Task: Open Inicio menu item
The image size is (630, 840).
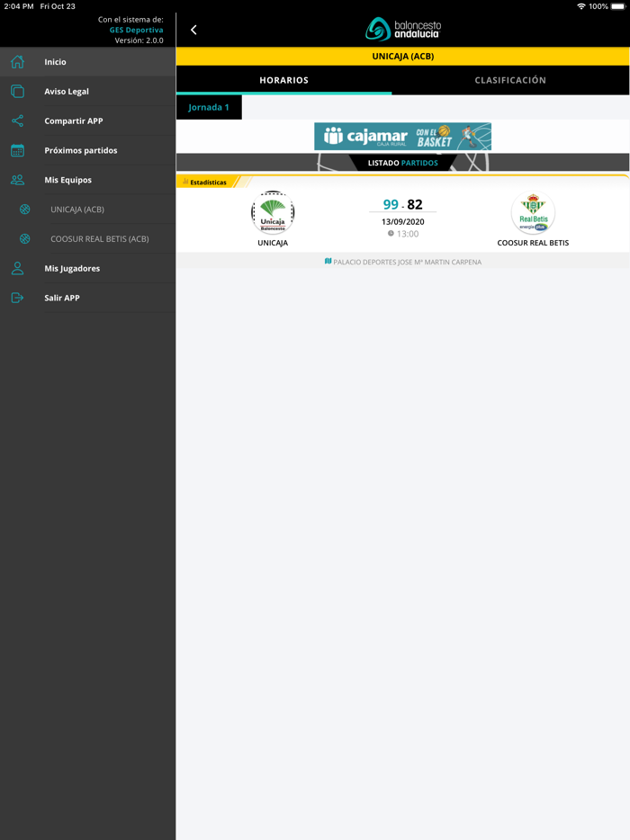Action: tap(88, 62)
